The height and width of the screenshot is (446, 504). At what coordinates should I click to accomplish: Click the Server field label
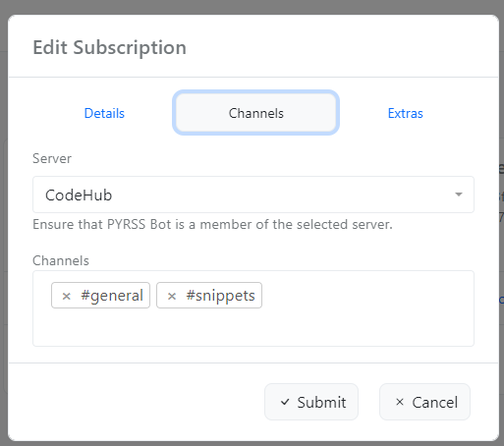(52, 158)
